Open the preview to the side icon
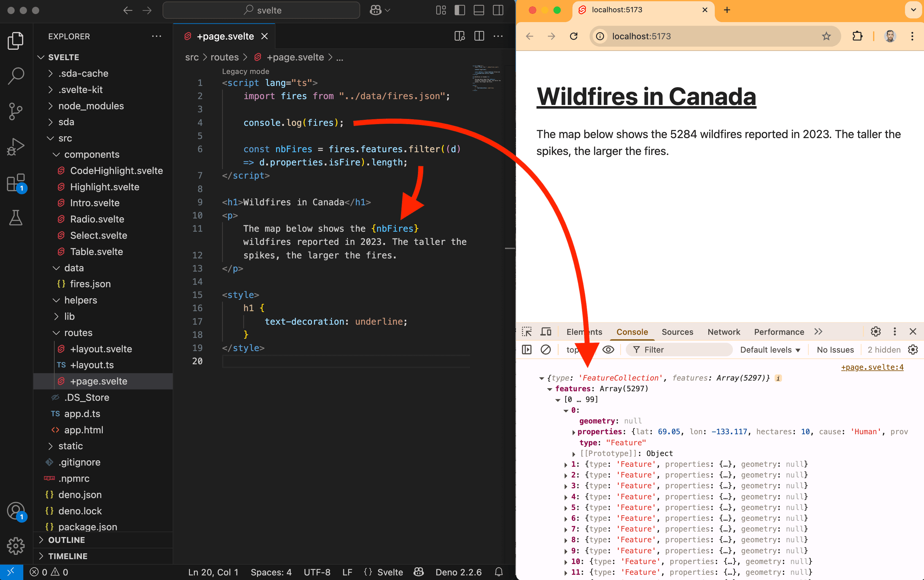This screenshot has width=924, height=580. [x=460, y=37]
